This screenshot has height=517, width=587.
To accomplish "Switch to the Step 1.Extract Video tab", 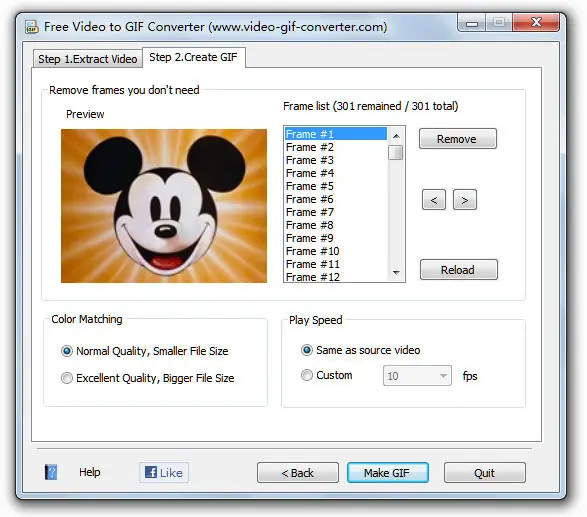I will [88, 59].
